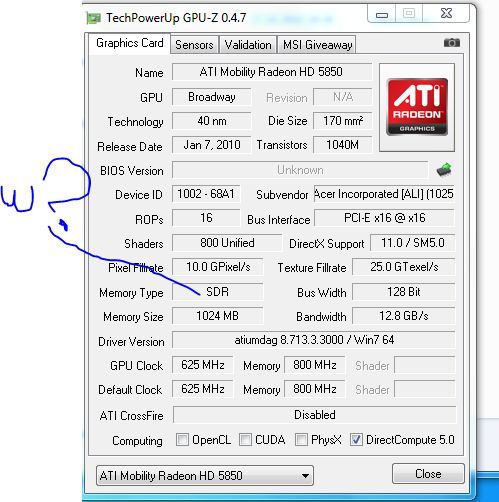Click the Default Clock field 625 MHz
Screen dimensions: 499x502
[202, 389]
